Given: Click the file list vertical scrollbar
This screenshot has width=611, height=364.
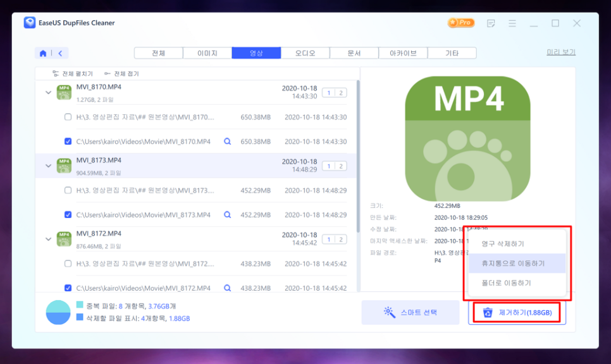Looking at the screenshot, I should [x=358, y=157].
